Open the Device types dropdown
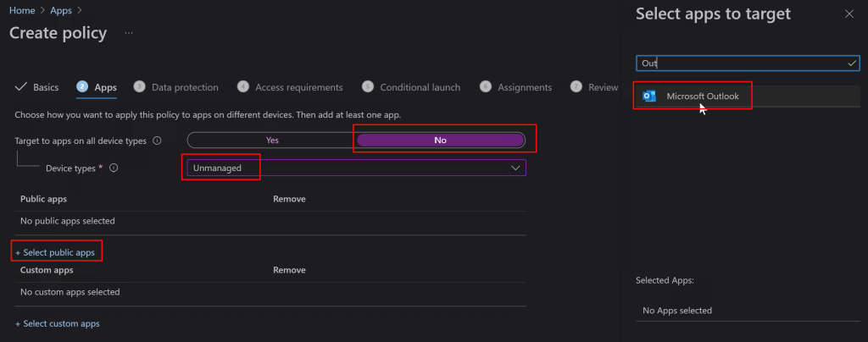 [x=356, y=168]
